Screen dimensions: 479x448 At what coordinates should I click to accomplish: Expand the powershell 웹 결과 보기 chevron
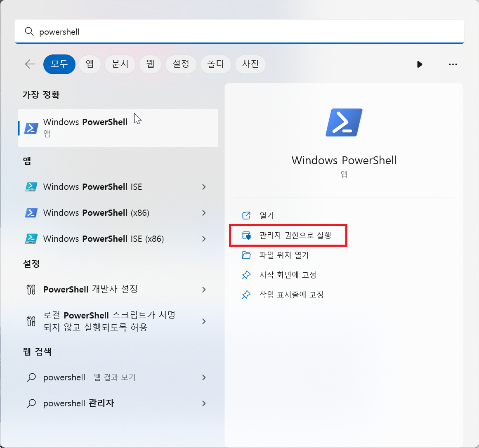(x=204, y=377)
